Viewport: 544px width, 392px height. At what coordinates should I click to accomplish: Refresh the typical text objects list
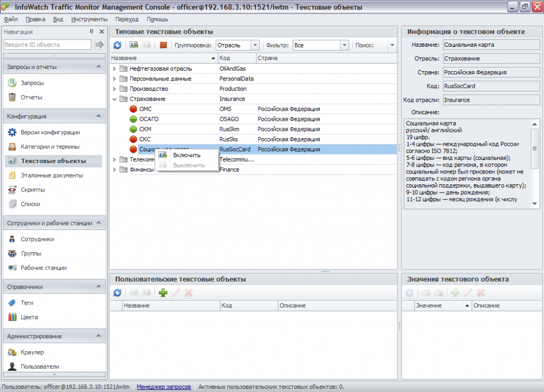118,45
